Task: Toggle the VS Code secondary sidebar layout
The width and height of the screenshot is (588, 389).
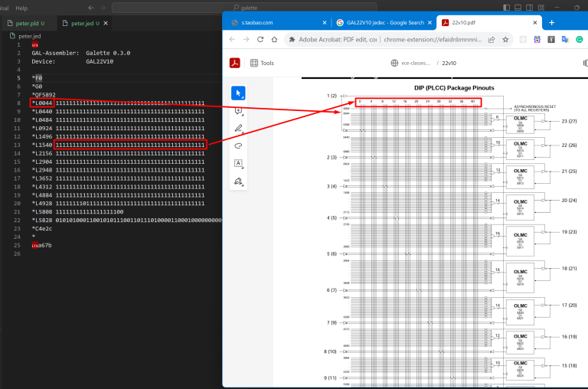Action: click(530, 8)
